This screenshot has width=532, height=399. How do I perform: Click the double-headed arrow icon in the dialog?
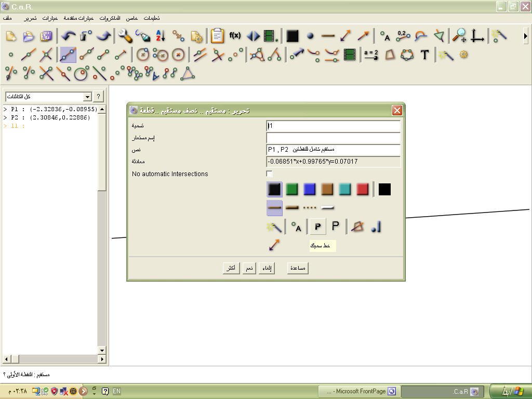pyautogui.click(x=274, y=245)
